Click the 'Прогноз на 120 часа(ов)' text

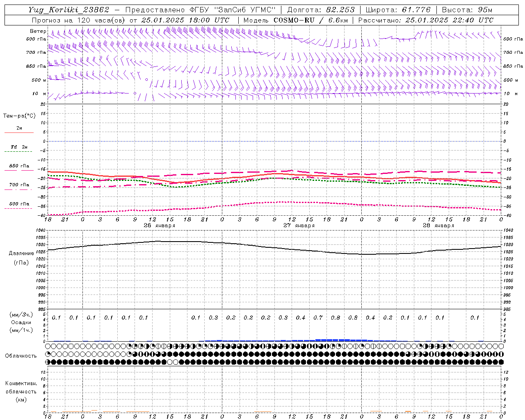coord(79,20)
